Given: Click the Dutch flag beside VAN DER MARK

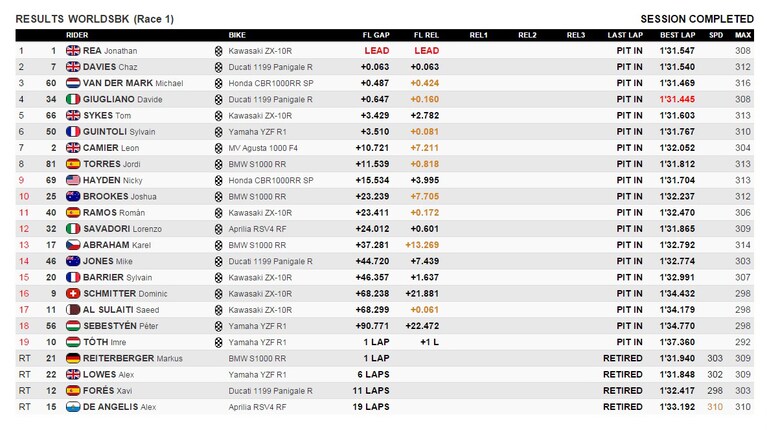Looking at the screenshot, I should 73,83.
